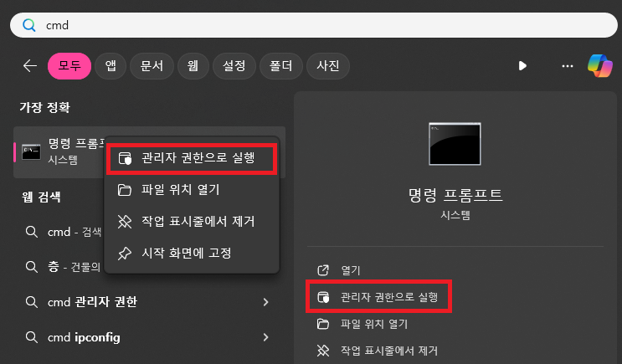
Task: Select the 모두 filter tab
Action: [69, 66]
